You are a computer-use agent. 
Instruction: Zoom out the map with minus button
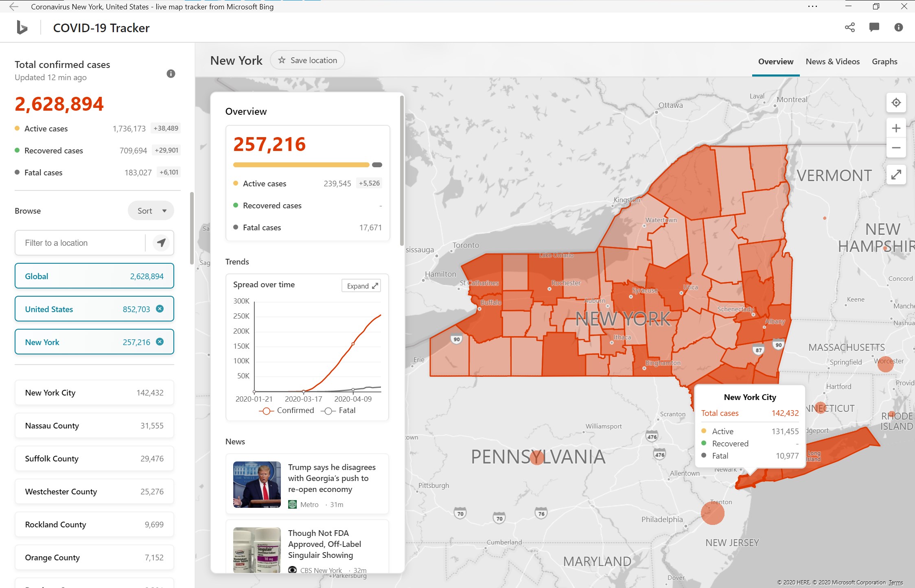pyautogui.click(x=896, y=148)
